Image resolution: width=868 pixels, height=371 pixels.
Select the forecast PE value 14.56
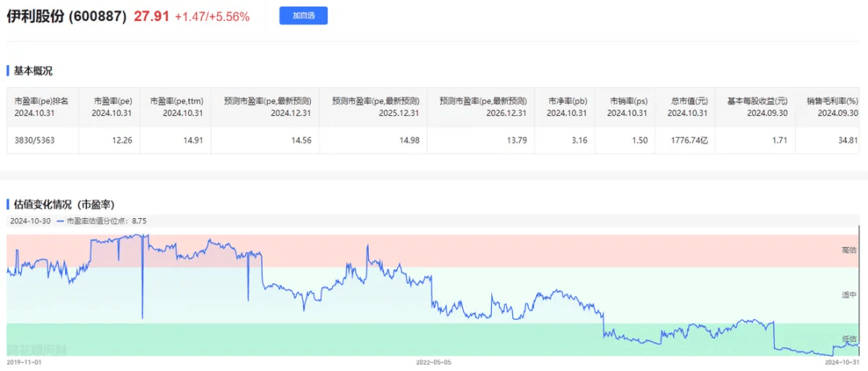(301, 140)
